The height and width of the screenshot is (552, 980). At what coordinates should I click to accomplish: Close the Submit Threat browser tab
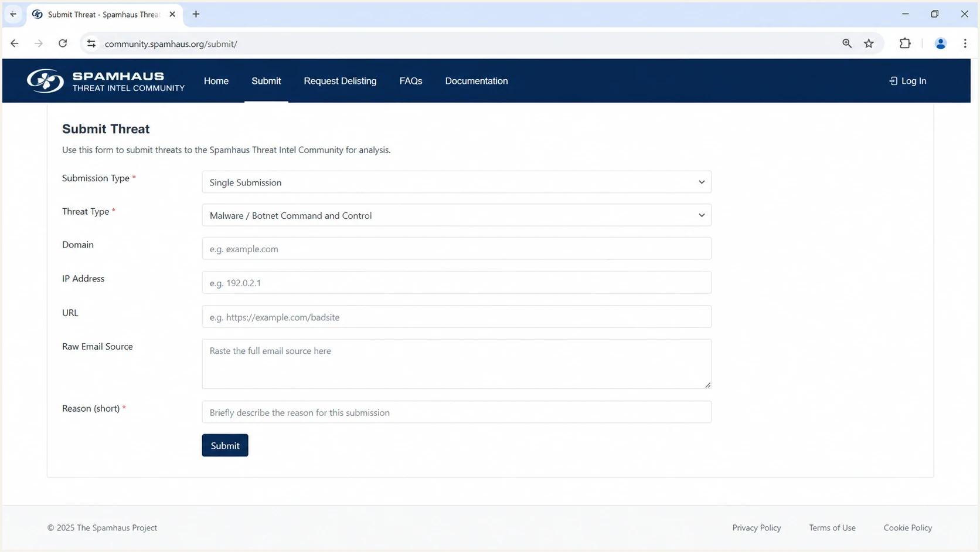point(172,14)
